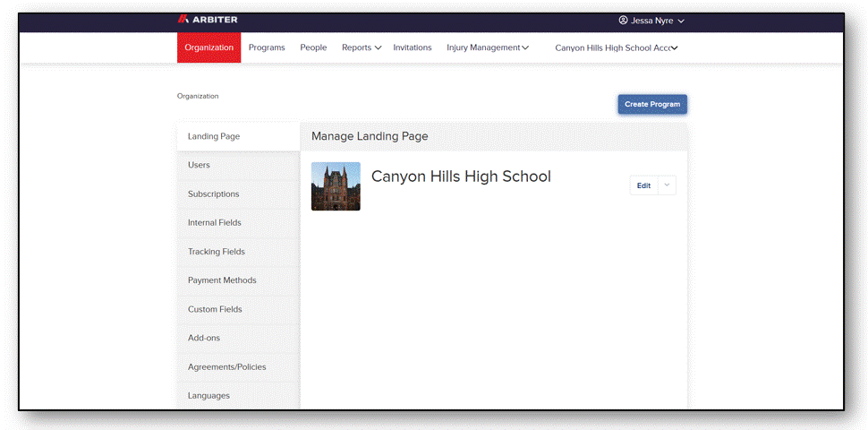Go to the Programs tab
This screenshot has width=868, height=430.
click(x=267, y=47)
